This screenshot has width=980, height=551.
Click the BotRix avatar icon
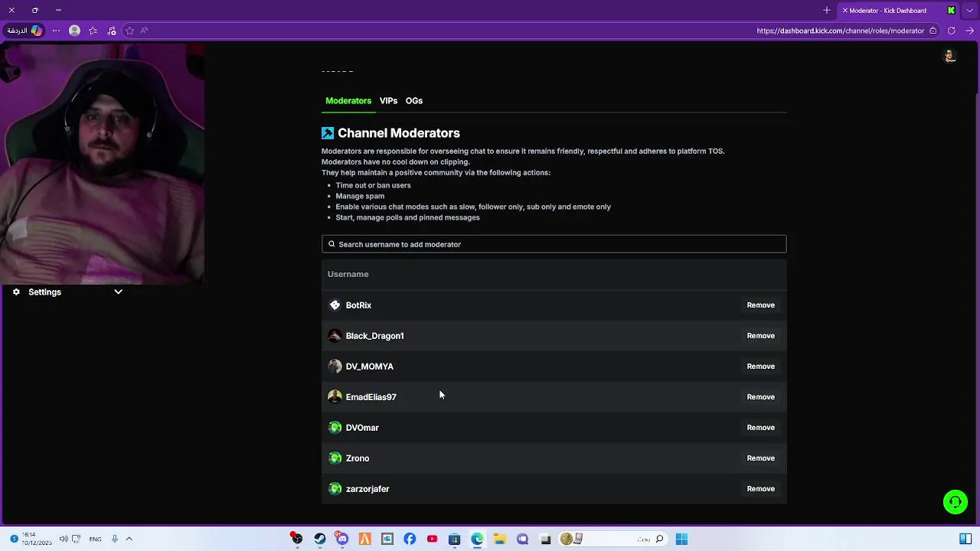[x=335, y=305]
